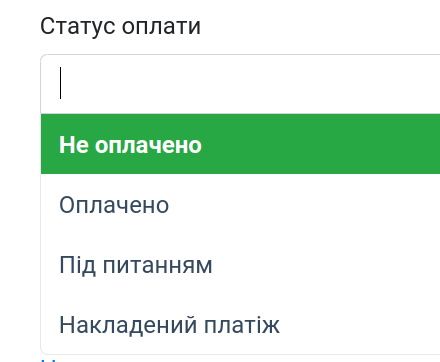Screen dimensions: 440x362
Task: Click the search field under "Статус оплати"
Action: pos(240,84)
